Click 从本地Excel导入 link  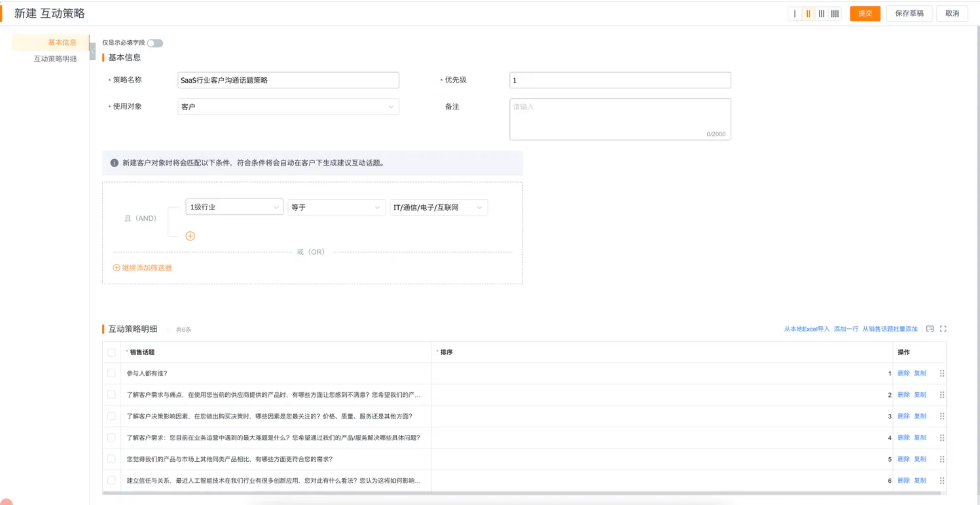[807, 329]
